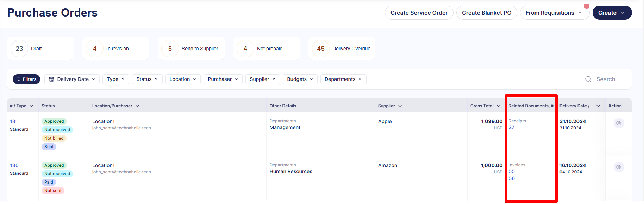Click into the Search field
Screen dimensions: 644x204
pyautogui.click(x=611, y=79)
